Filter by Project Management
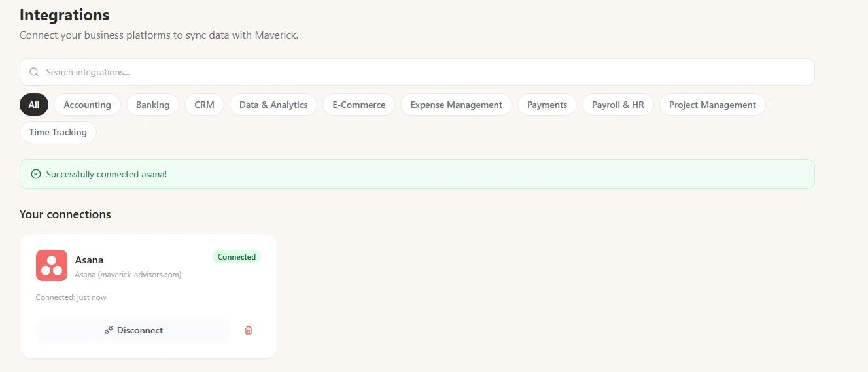The width and height of the screenshot is (868, 372). [712, 105]
